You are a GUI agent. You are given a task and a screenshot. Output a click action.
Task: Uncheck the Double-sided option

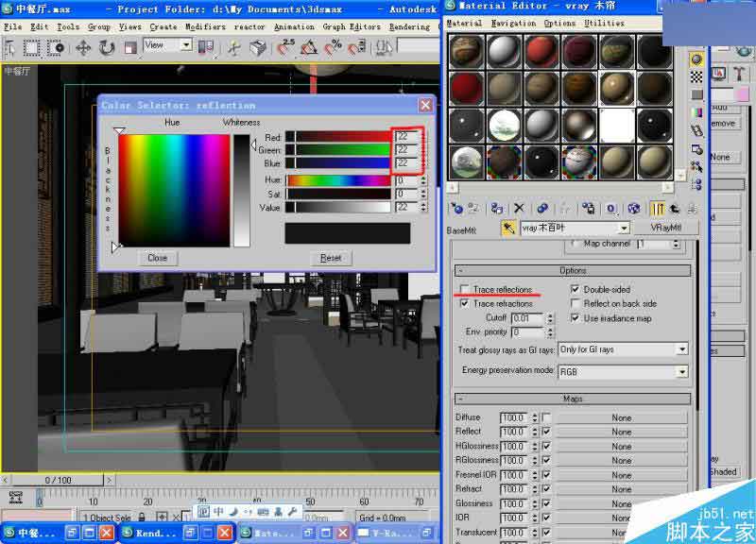click(576, 290)
